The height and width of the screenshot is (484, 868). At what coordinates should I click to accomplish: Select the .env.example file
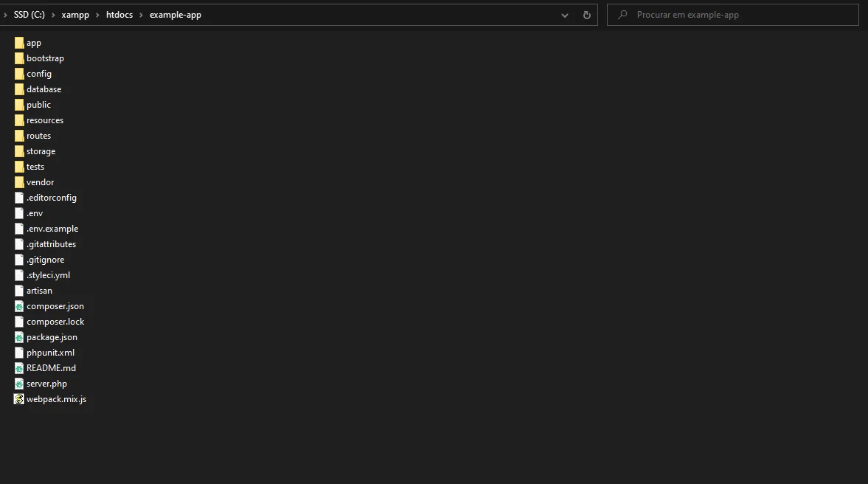coord(52,228)
